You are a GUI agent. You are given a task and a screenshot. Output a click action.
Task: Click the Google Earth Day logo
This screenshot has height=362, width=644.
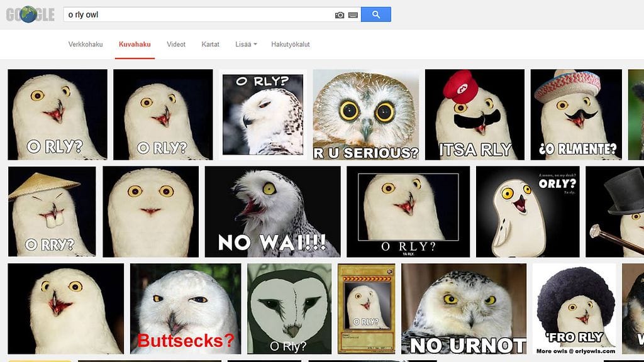(30, 14)
